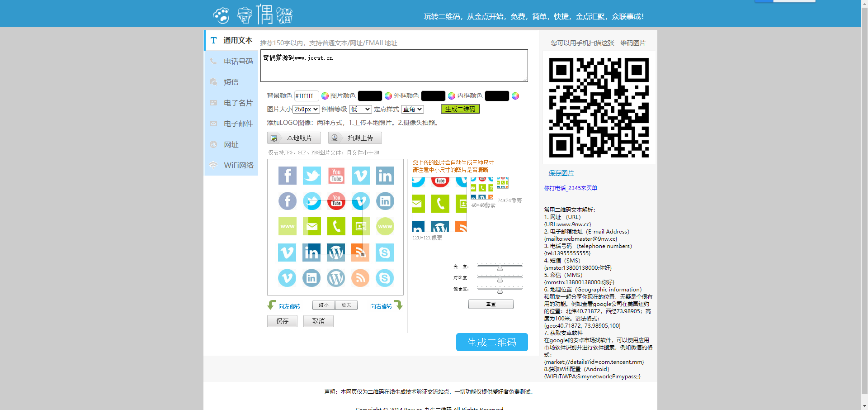
Task: Click the green 生成二维码 button
Action: 460,109
